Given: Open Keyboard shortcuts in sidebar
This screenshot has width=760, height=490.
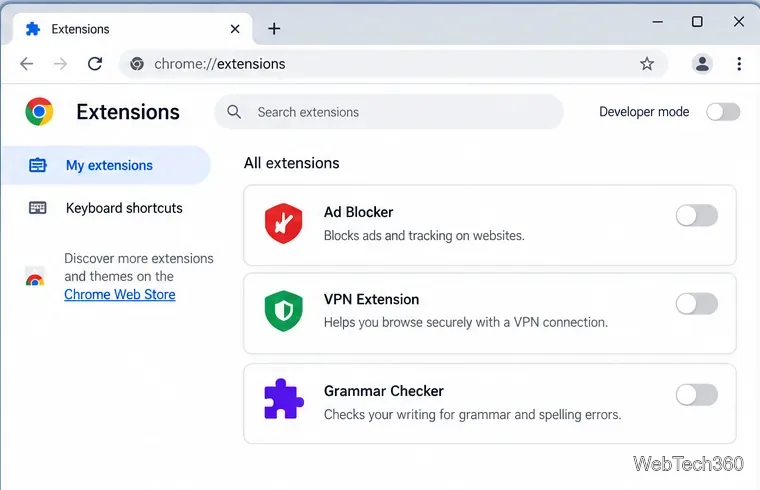Looking at the screenshot, I should pos(106,208).
